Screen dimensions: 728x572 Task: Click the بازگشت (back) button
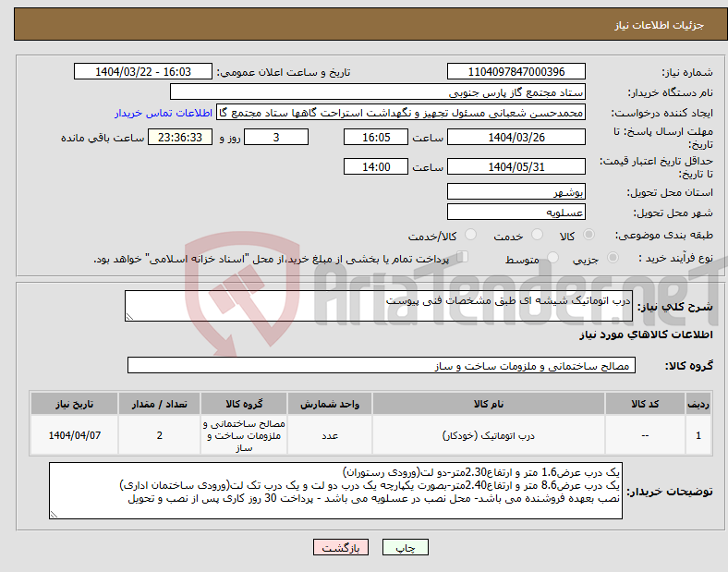[341, 547]
